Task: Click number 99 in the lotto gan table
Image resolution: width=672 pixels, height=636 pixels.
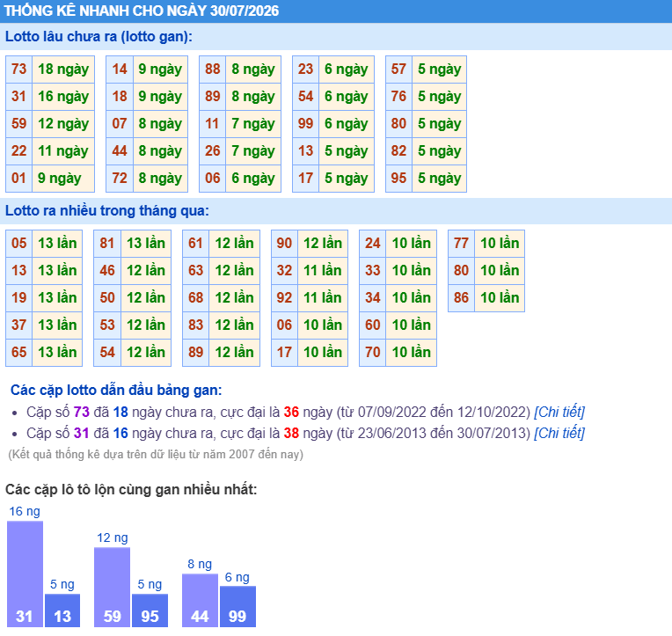Action: coord(305,124)
